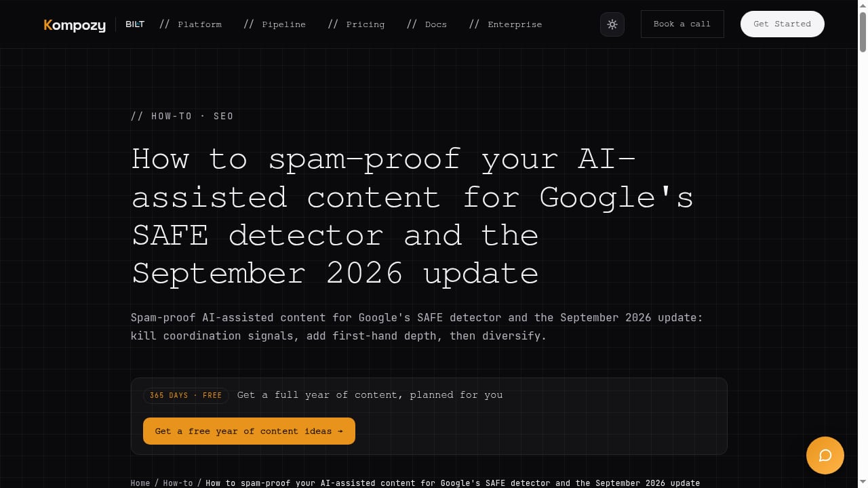The image size is (868, 488).
Task: Click 'Get a full year of content, planned for you'
Action: point(370,394)
